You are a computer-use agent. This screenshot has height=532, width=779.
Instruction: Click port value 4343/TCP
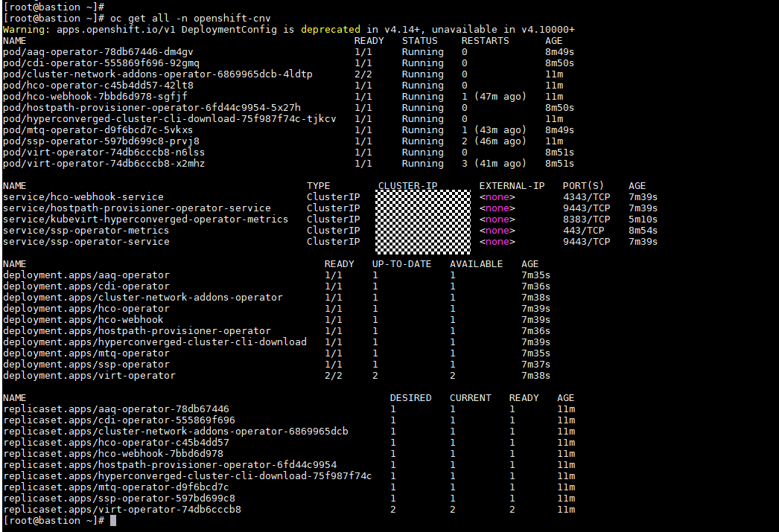click(x=587, y=197)
